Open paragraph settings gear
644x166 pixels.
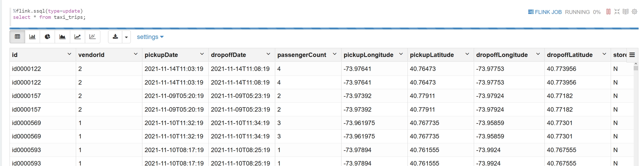point(634,12)
